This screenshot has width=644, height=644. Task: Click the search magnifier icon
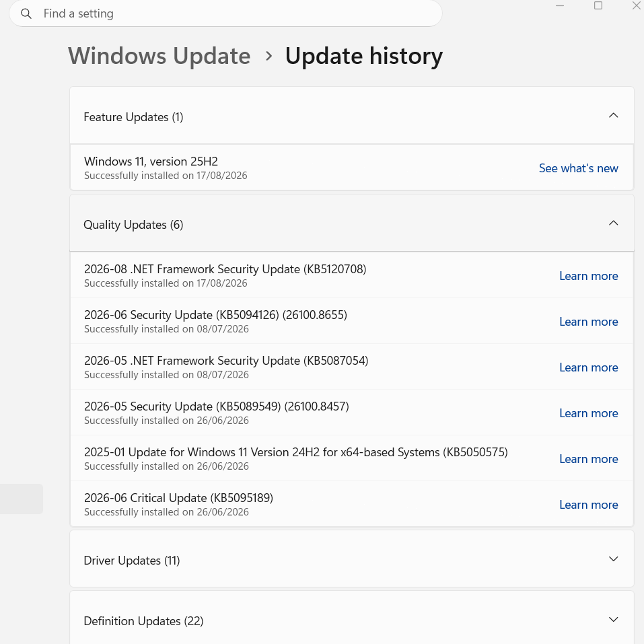pos(26,13)
